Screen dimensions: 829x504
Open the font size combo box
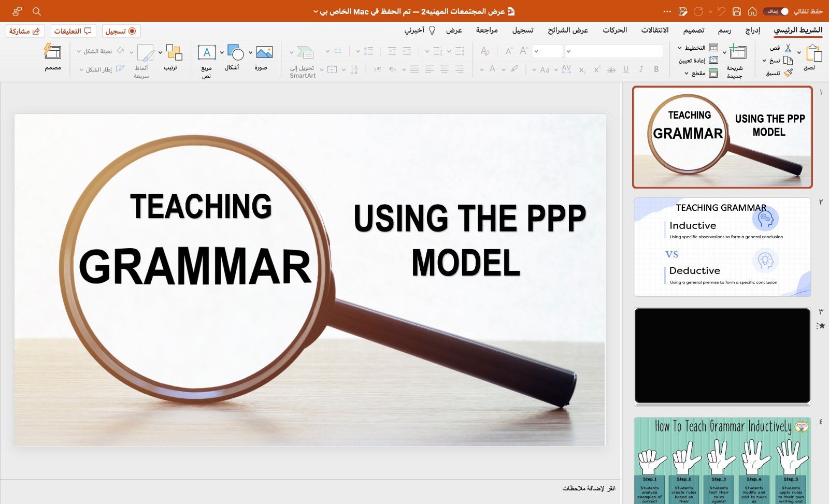coord(548,51)
